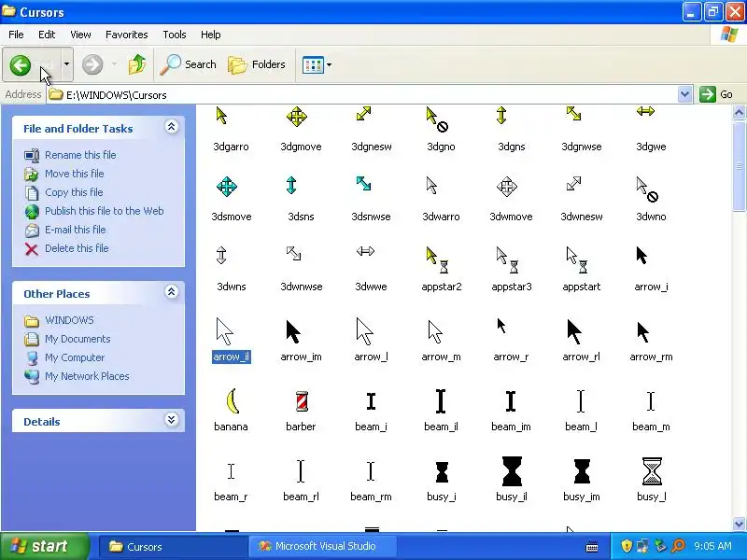Click the vertical scrollbar down arrow

tap(739, 524)
